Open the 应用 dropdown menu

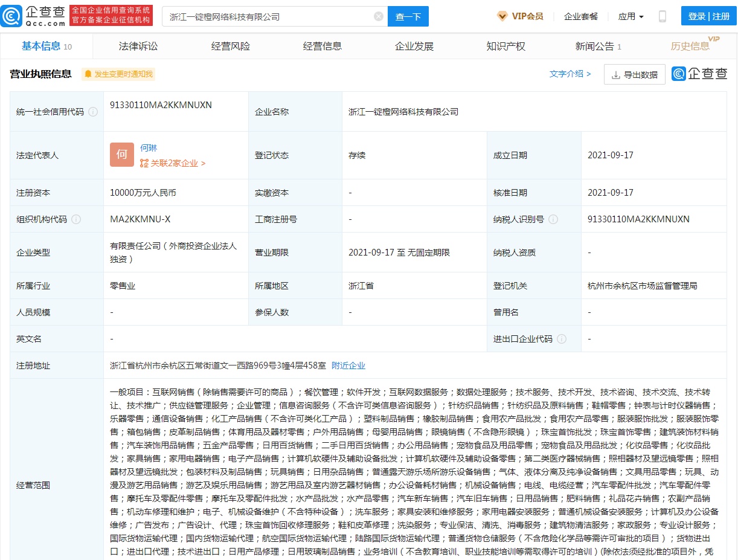pyautogui.click(x=631, y=16)
